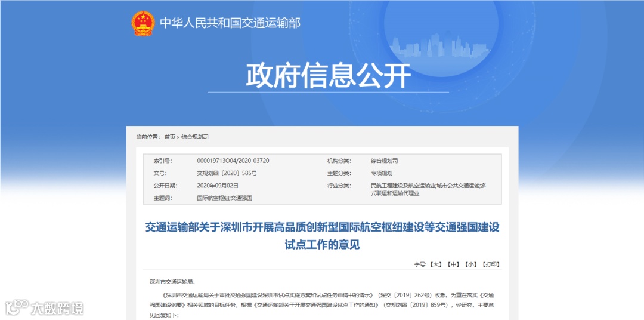Open 综合规划司 breadcrumb link
The image size is (644, 320).
tap(194, 137)
